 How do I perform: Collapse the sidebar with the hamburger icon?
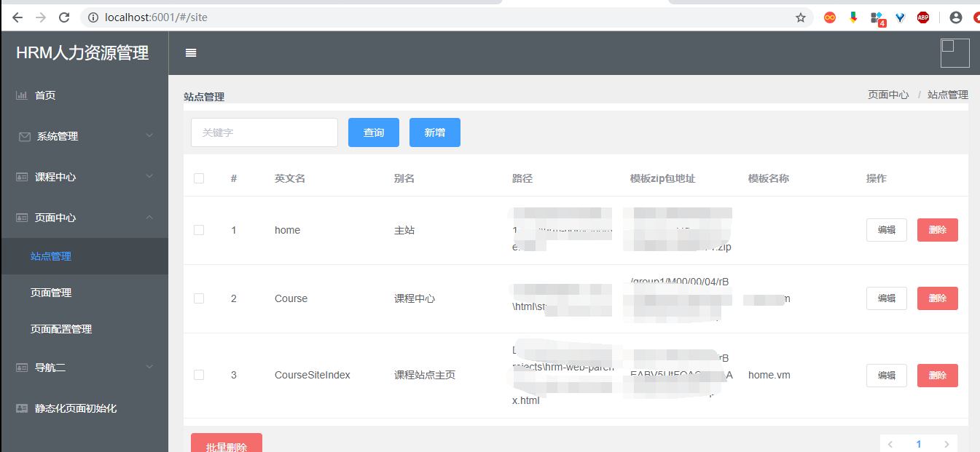tap(189, 52)
